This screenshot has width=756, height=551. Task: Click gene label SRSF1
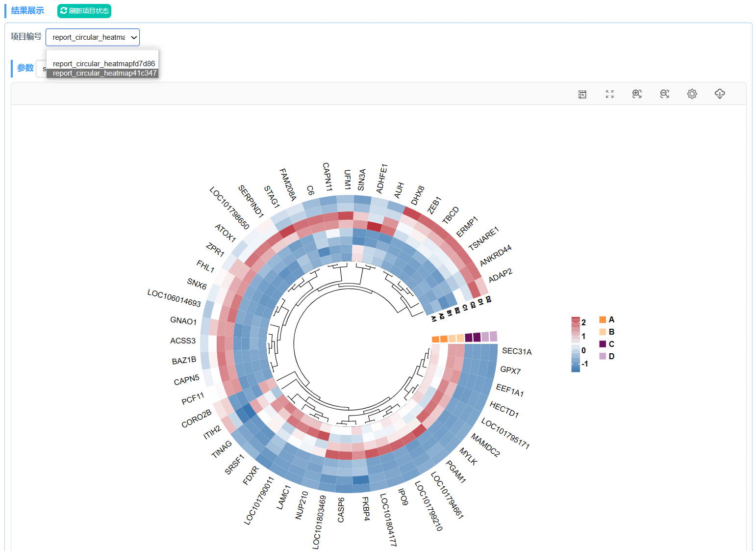(234, 464)
